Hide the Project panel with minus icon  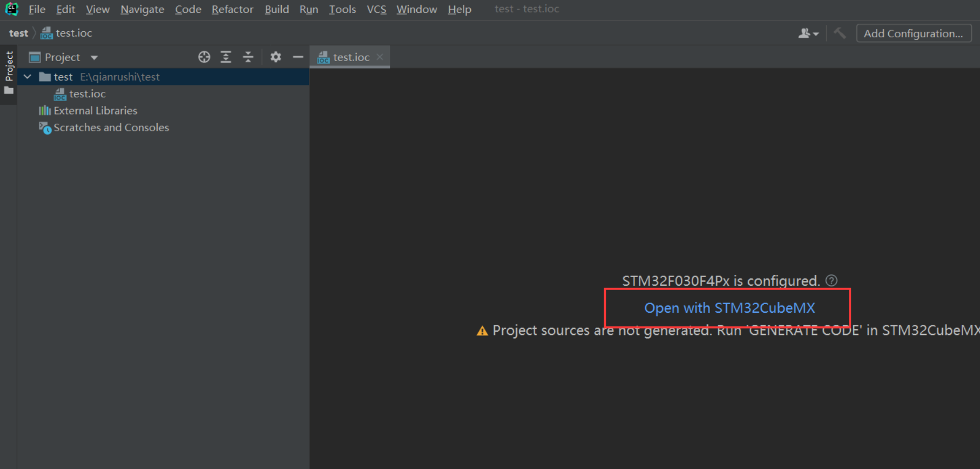(x=298, y=57)
